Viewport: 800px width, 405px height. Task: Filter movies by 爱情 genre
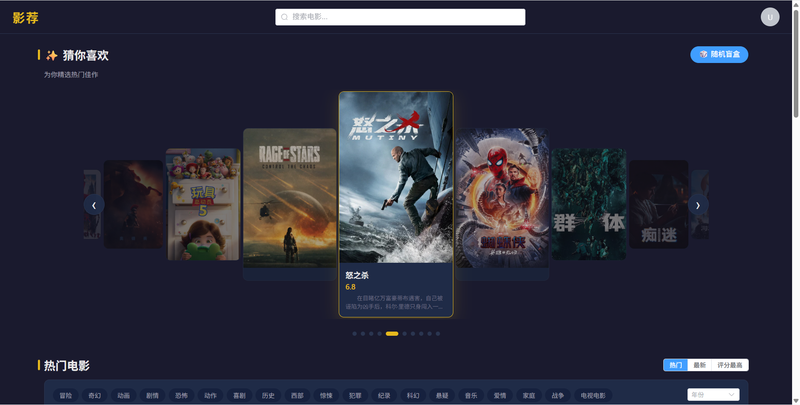pos(500,395)
